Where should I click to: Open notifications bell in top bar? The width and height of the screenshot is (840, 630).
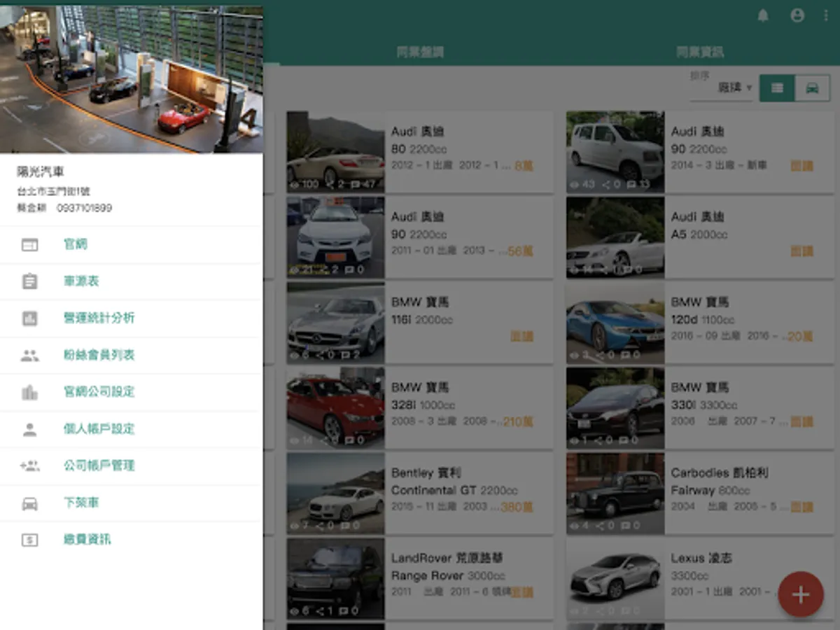(x=763, y=15)
